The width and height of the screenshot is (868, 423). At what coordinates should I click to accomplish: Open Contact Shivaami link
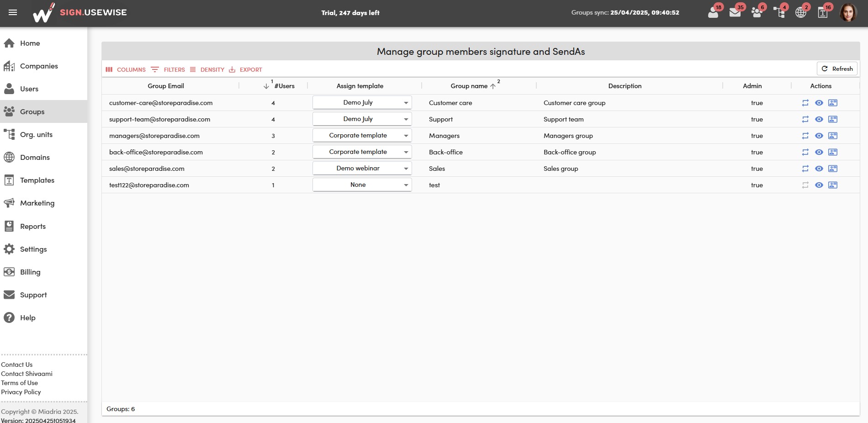pyautogui.click(x=26, y=374)
